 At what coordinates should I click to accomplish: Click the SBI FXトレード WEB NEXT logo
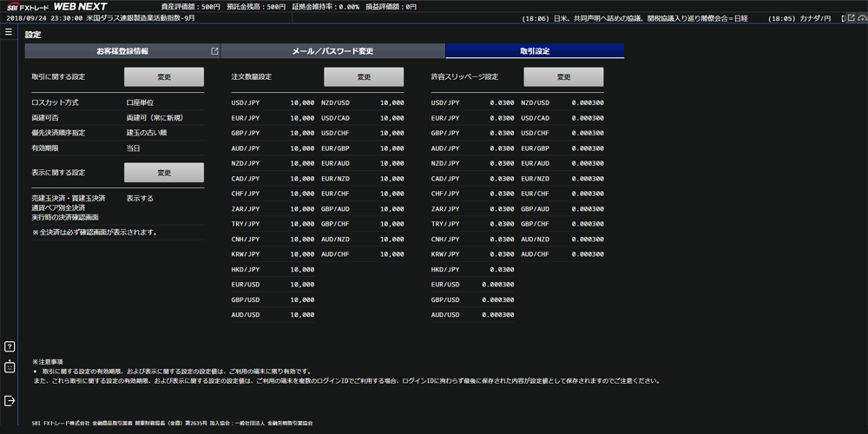(x=57, y=7)
